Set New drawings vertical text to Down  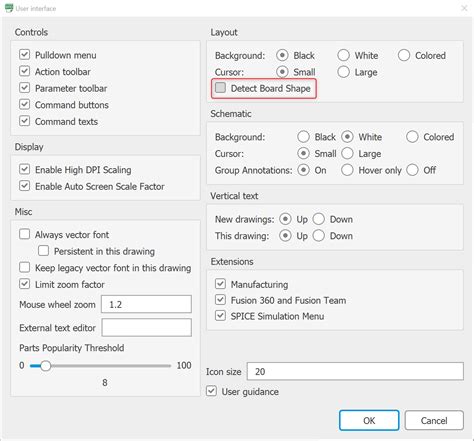click(x=319, y=219)
